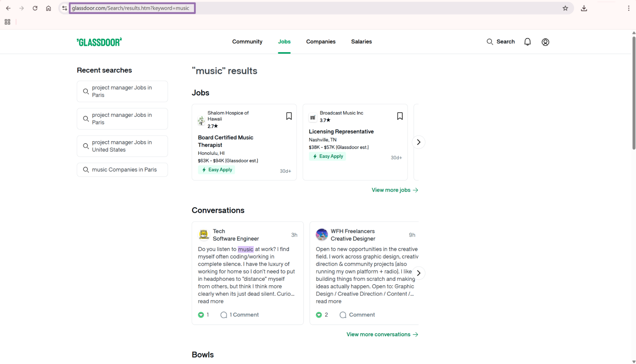Image resolution: width=636 pixels, height=364 pixels.
Task: Open the apps grid in bookmarks bar
Action: tap(8, 22)
